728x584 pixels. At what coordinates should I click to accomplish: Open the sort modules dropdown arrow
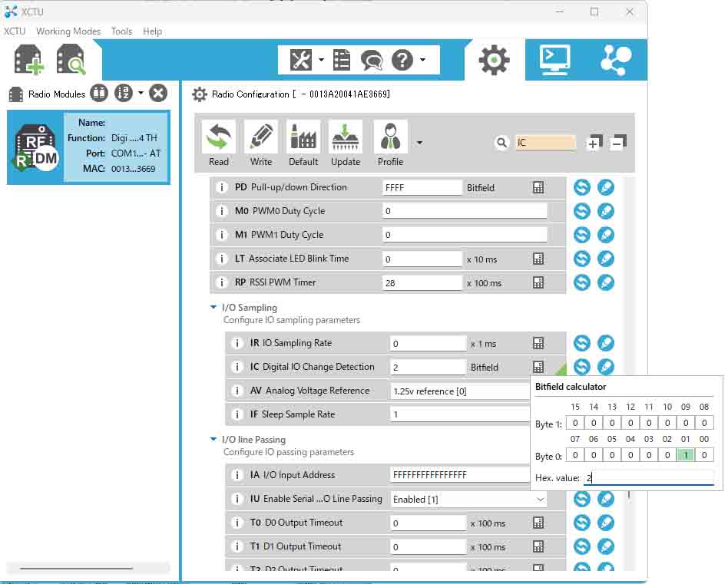pyautogui.click(x=141, y=93)
